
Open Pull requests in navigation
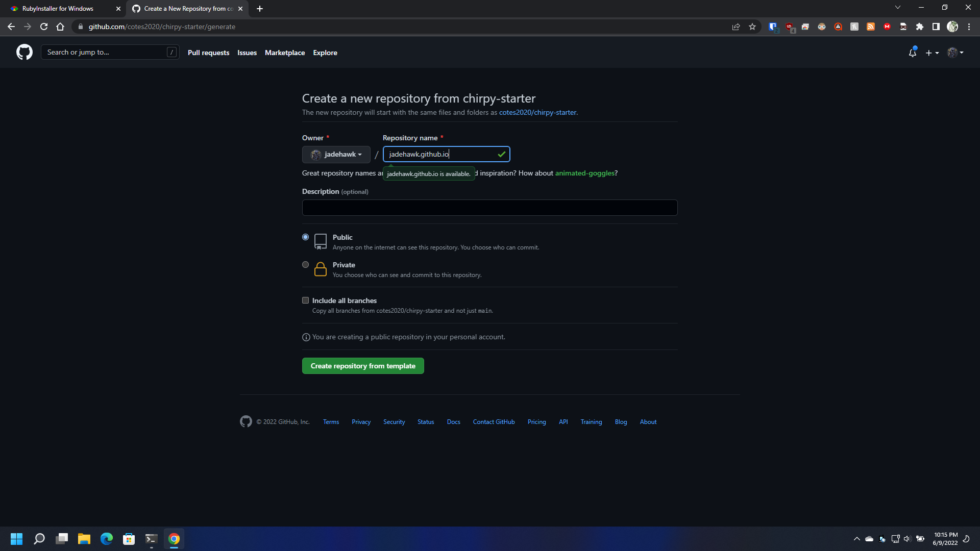click(208, 53)
